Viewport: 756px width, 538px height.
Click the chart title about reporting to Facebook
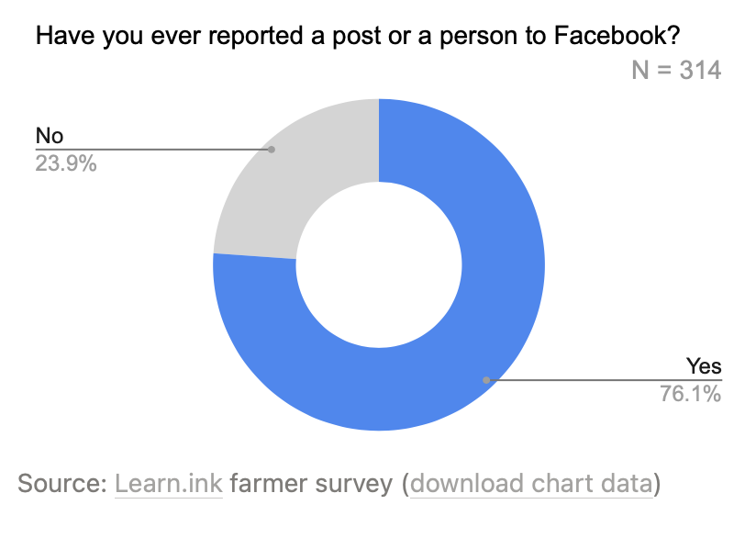(x=358, y=36)
